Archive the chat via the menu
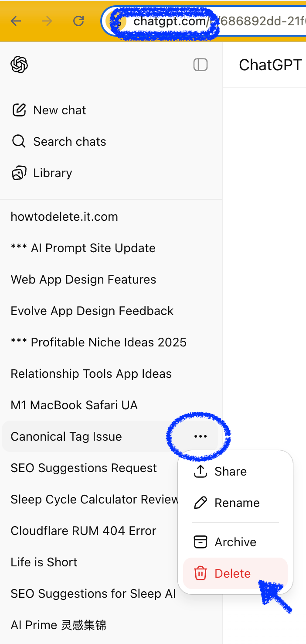The width and height of the screenshot is (306, 644). (235, 542)
